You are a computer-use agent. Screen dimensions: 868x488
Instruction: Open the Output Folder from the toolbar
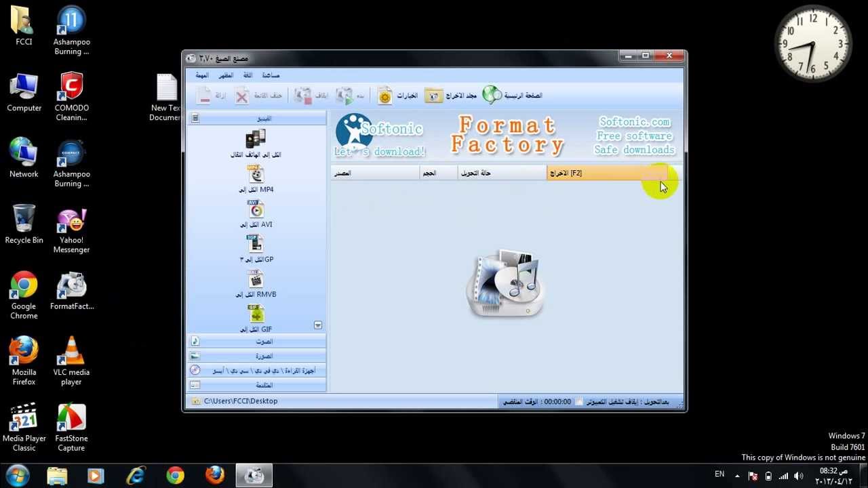pyautogui.click(x=451, y=96)
